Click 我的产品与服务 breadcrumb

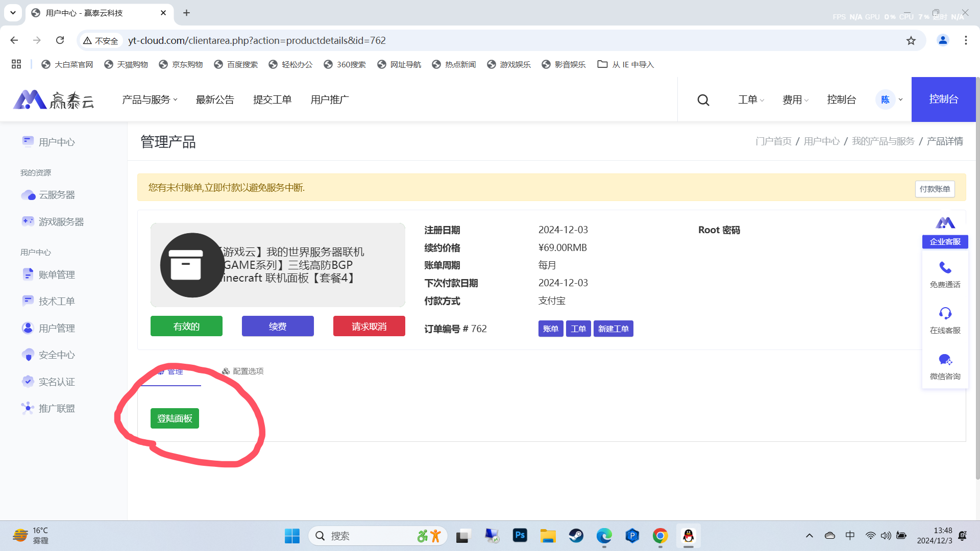click(883, 141)
